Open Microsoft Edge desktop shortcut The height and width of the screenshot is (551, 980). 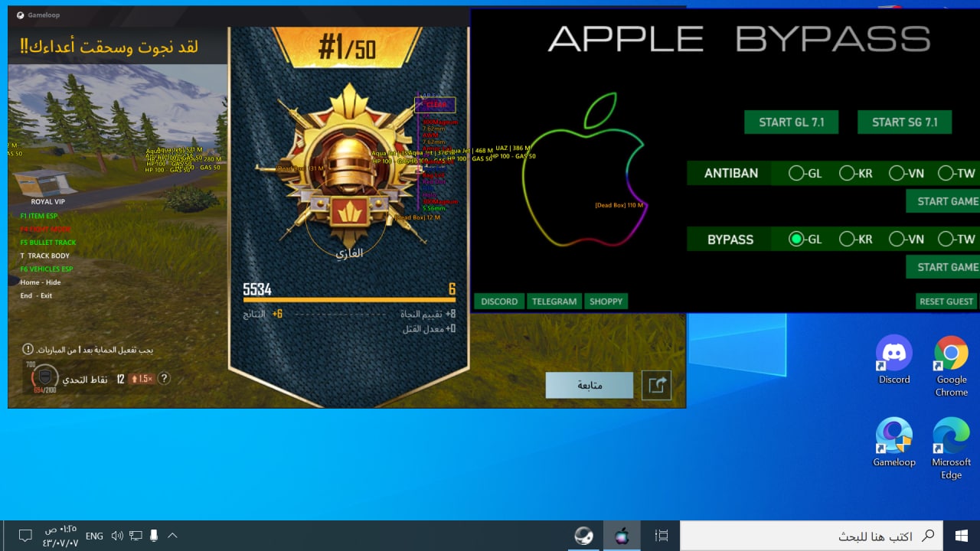[952, 448]
